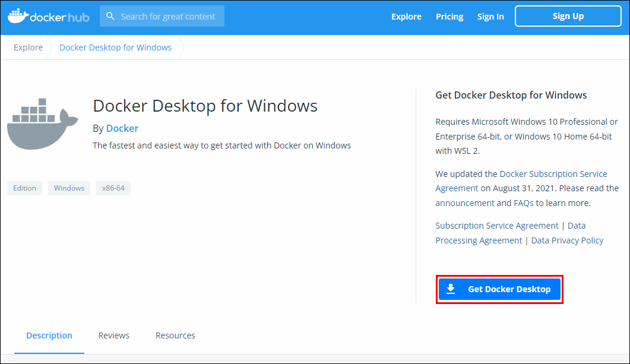This screenshot has width=630, height=364.
Task: Click the Docker Desktop for Windows breadcrumb
Action: point(115,48)
